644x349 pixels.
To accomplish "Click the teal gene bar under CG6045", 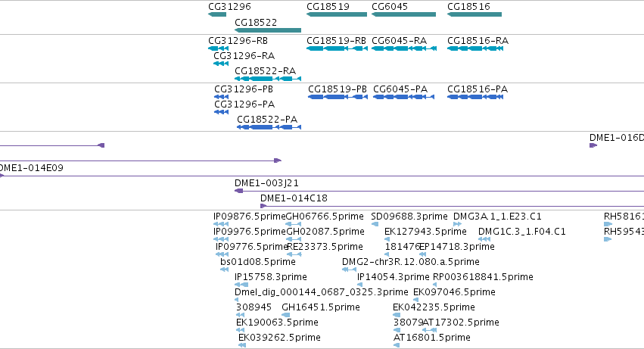I will 404,14.
